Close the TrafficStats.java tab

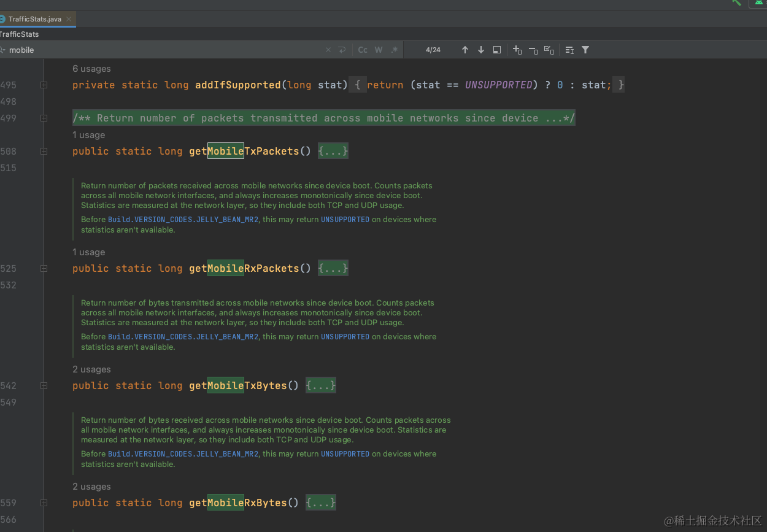click(x=69, y=19)
